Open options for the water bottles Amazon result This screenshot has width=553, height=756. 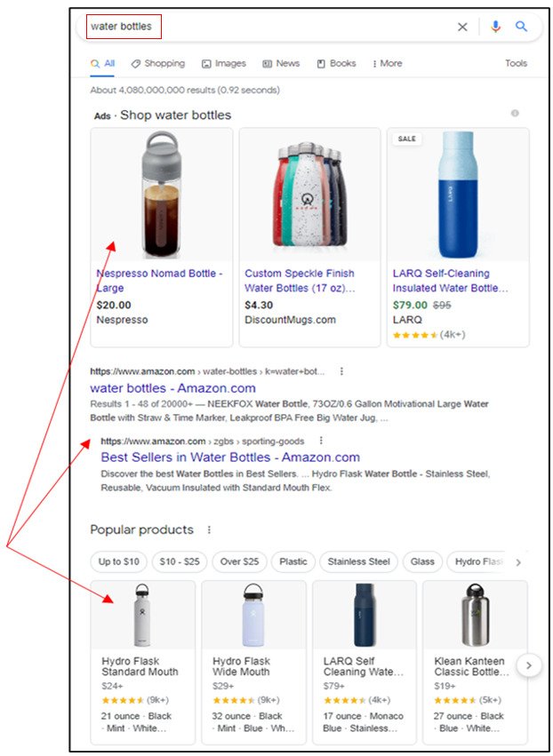[341, 371]
